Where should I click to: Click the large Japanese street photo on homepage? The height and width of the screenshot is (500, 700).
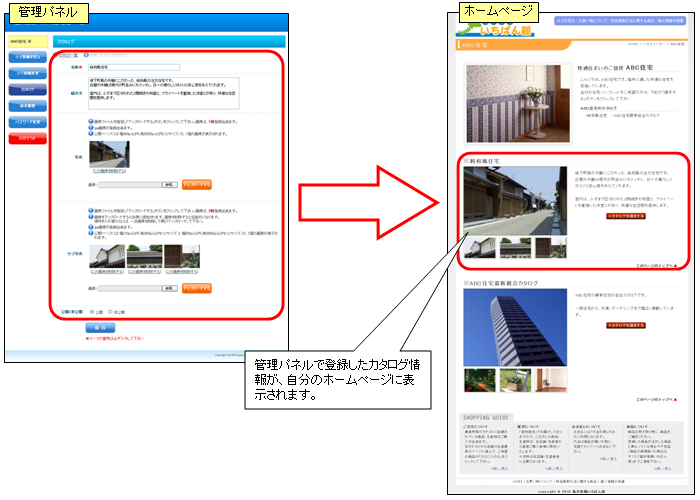coord(514,200)
